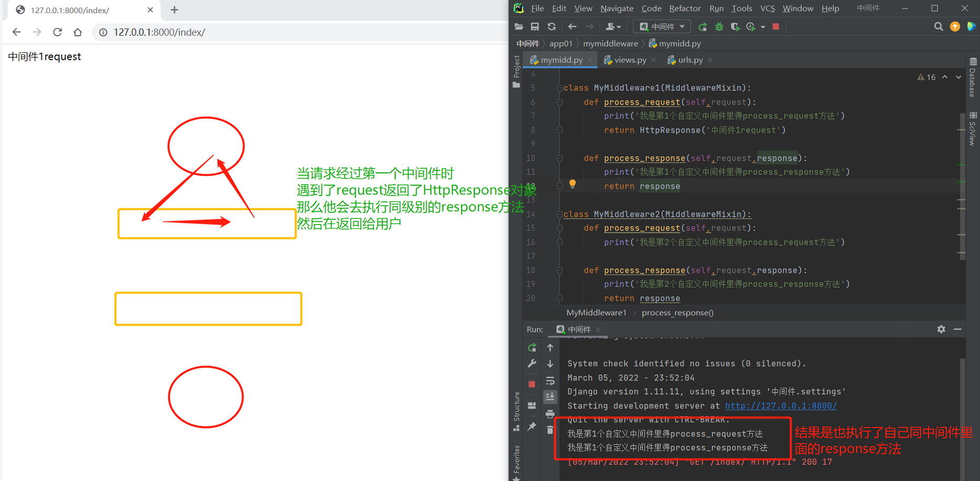Toggle the Database tool window
980x481 pixels.
(973, 77)
